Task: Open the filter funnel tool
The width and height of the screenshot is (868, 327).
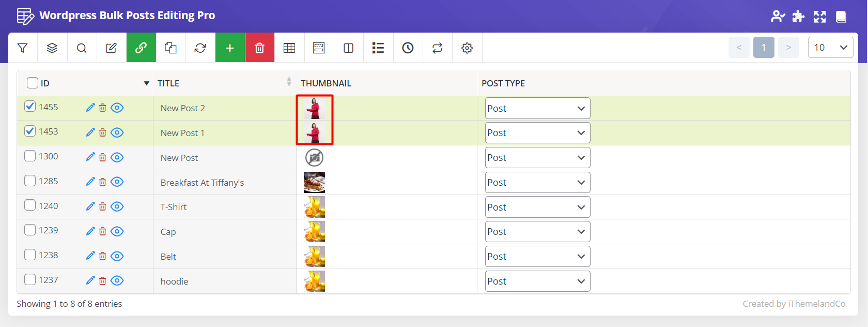Action: 22,48
